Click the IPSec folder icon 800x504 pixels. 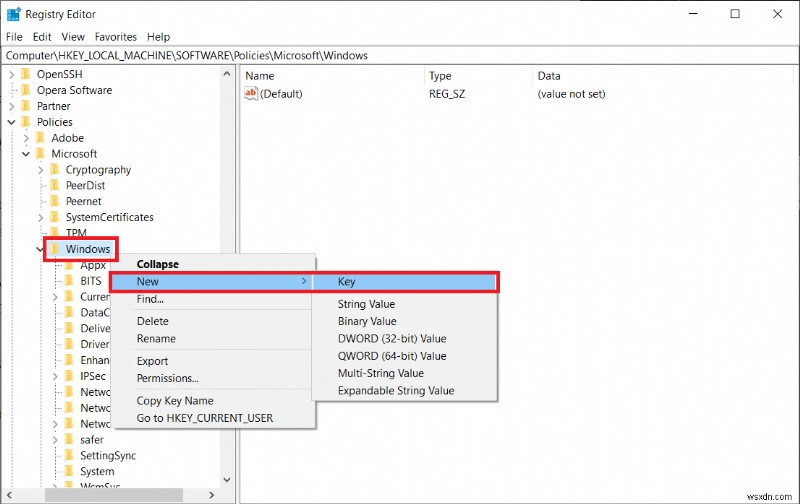point(69,376)
